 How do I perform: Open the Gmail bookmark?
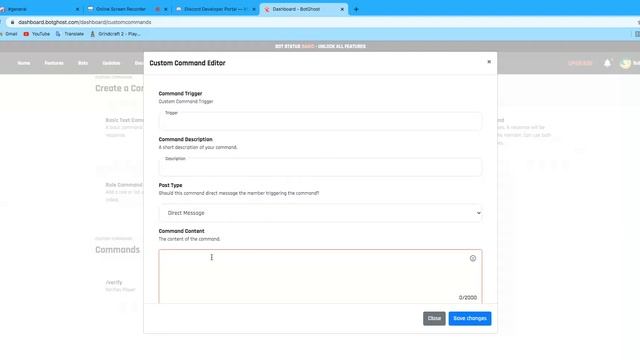click(x=9, y=34)
